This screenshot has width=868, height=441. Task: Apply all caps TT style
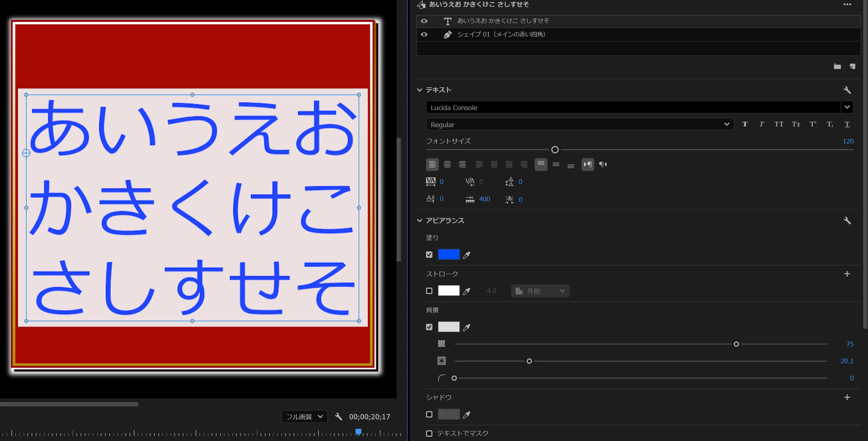coord(779,124)
